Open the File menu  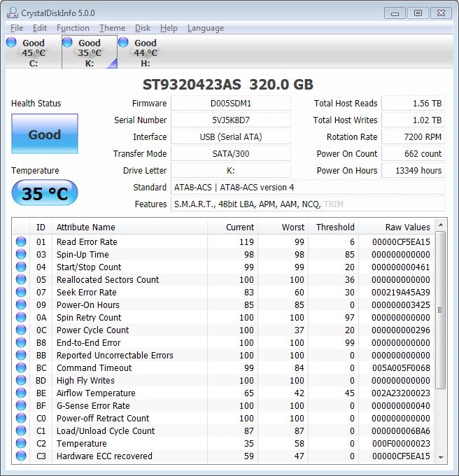click(x=17, y=28)
